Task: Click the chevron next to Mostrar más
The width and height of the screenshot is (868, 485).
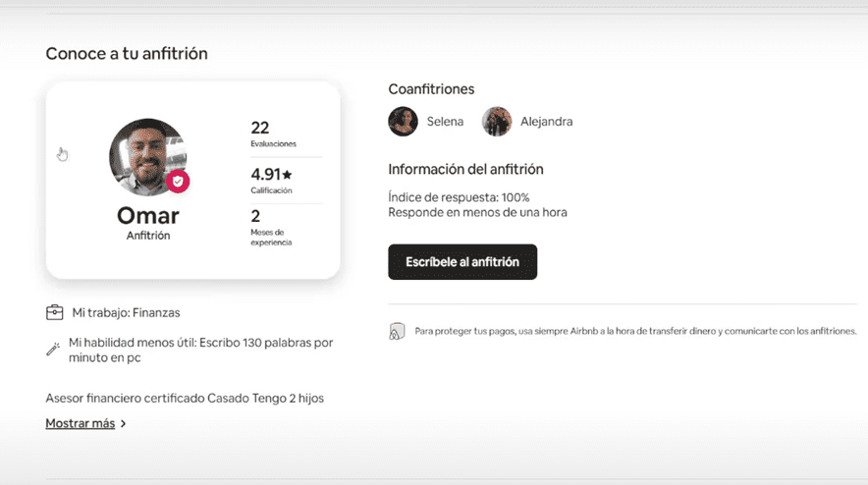Action: 123,424
